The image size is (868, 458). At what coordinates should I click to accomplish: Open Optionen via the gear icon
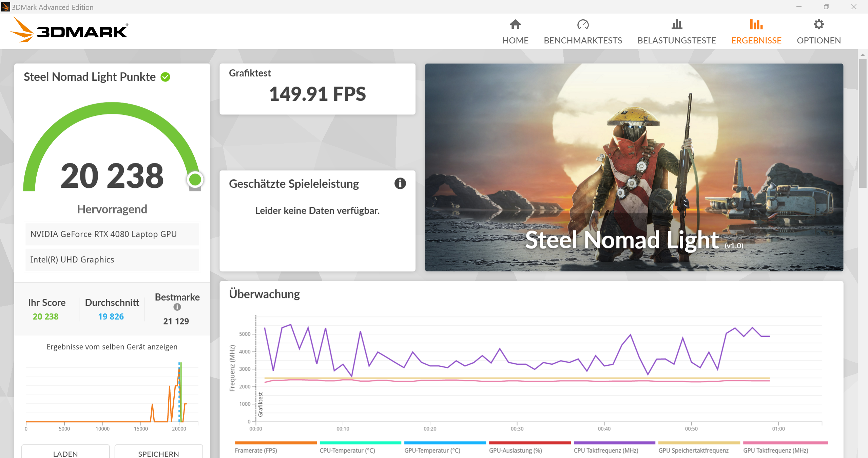click(x=819, y=24)
